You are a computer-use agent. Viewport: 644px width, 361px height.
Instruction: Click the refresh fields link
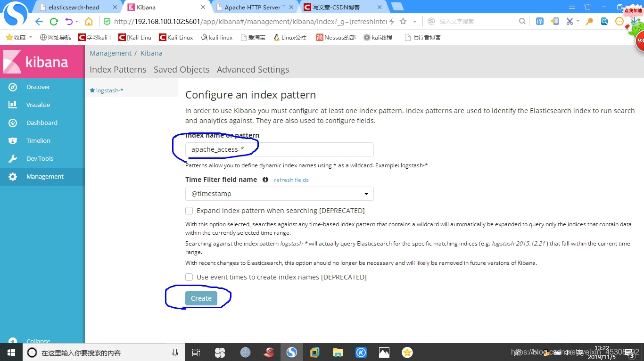(291, 180)
